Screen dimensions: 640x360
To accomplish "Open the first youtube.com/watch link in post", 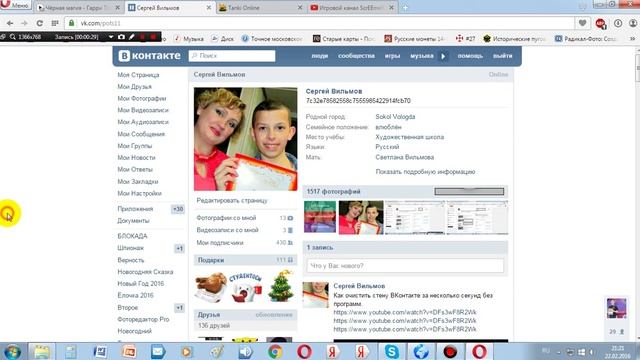I will coord(405,312).
